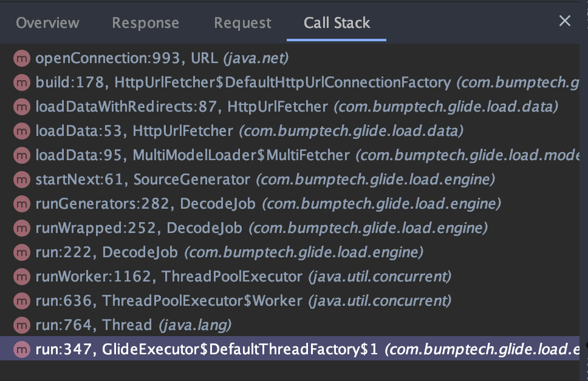588x381 pixels.
Task: Click the method icon beside run:222 DecodeJob
Action: (22, 252)
